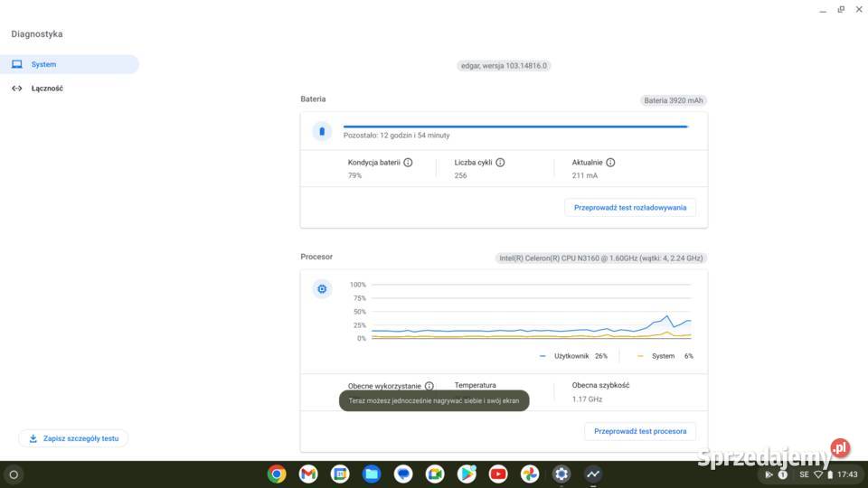Show info for Aktualnie current

click(x=610, y=162)
